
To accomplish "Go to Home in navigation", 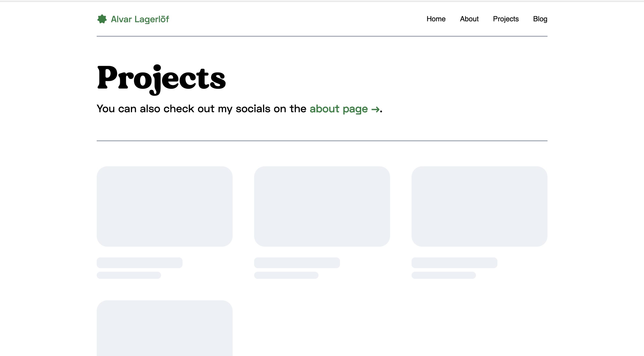I will click(436, 19).
